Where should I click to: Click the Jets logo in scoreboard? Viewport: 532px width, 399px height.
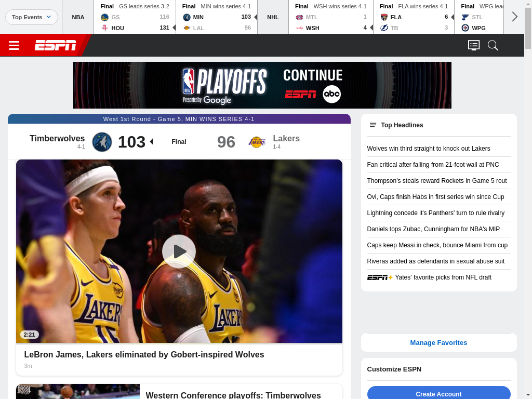(x=465, y=28)
